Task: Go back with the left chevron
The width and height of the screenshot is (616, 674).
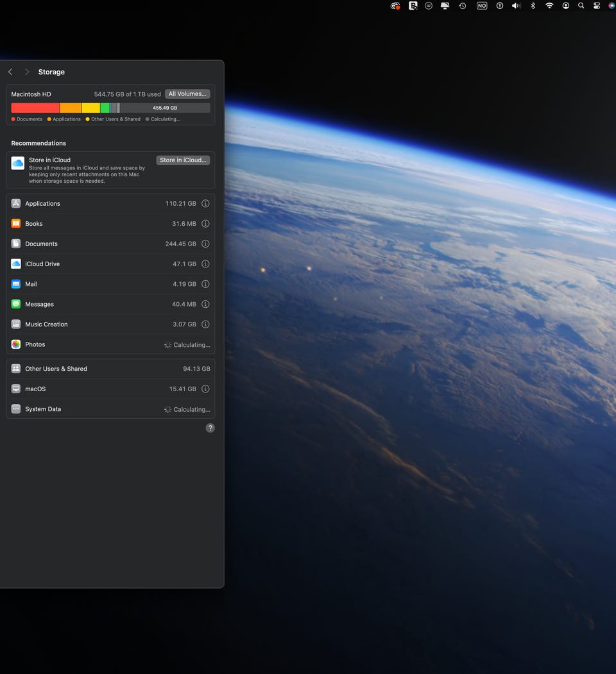Action: [x=10, y=72]
